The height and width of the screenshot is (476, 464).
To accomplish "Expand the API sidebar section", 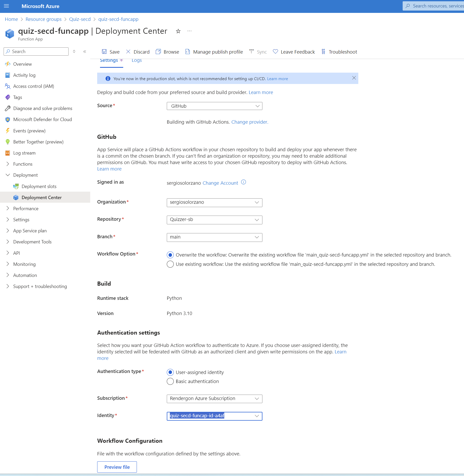I will point(8,253).
